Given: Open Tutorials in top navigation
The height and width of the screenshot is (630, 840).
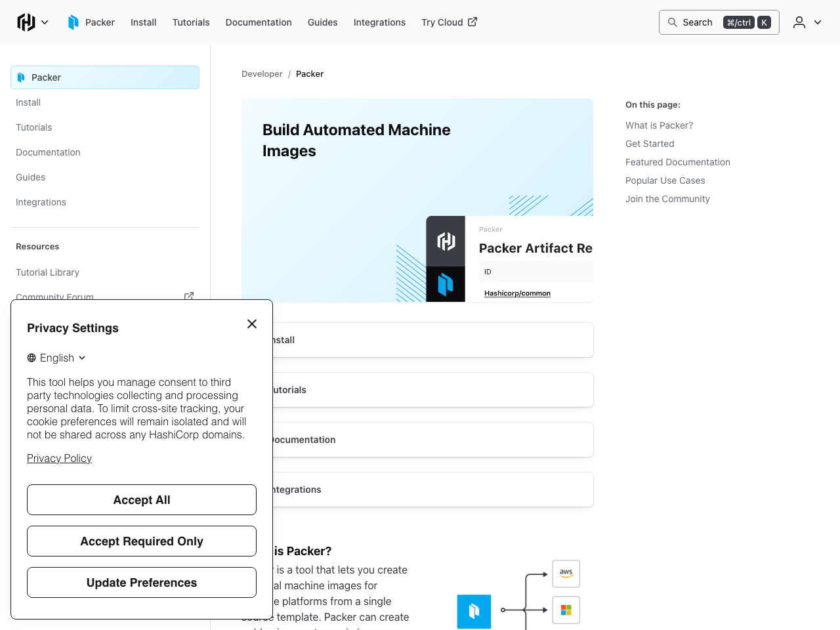Looking at the screenshot, I should tap(191, 22).
